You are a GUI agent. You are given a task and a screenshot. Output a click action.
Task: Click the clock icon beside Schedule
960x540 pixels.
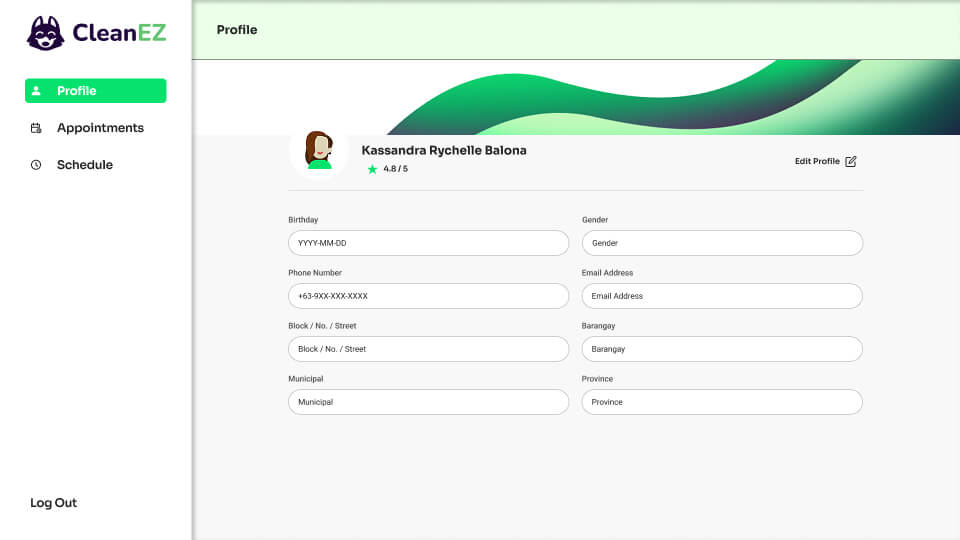36,165
